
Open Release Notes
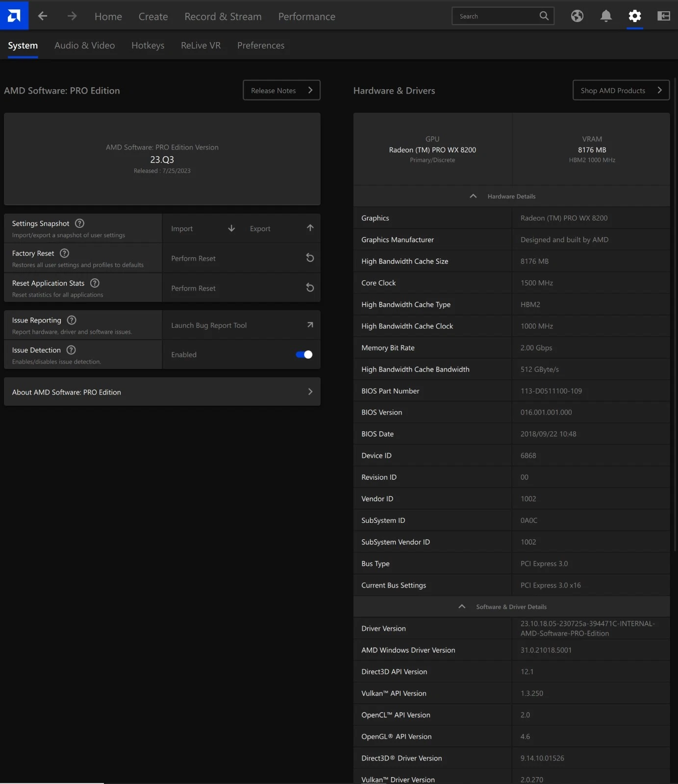tap(282, 90)
